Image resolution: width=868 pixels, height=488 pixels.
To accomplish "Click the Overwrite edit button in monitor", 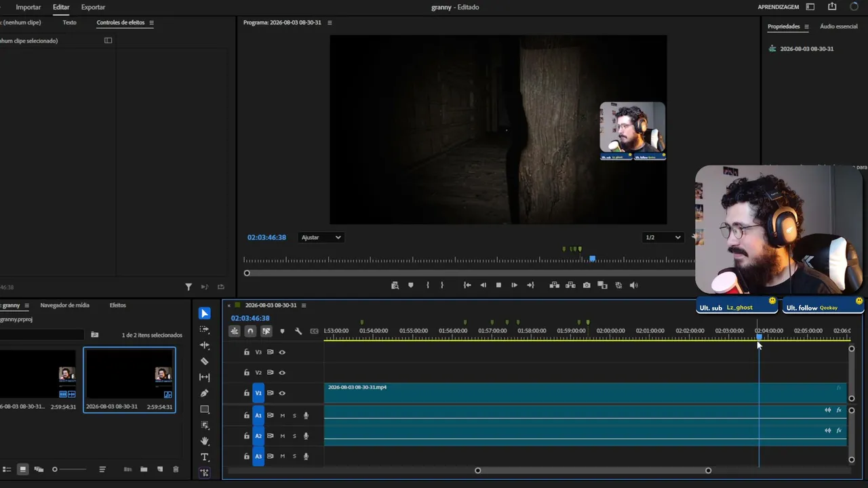I will pos(570,285).
